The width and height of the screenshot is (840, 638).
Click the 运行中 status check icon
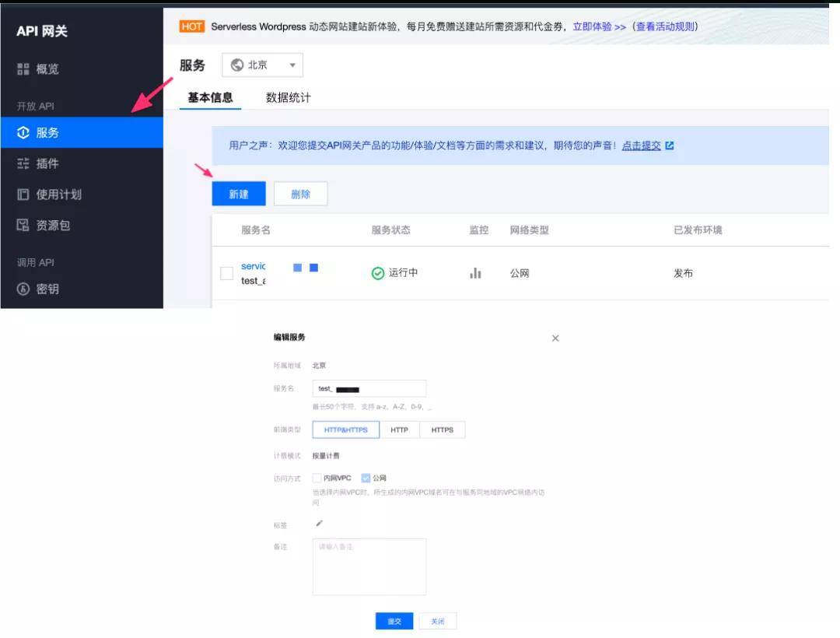pos(378,272)
